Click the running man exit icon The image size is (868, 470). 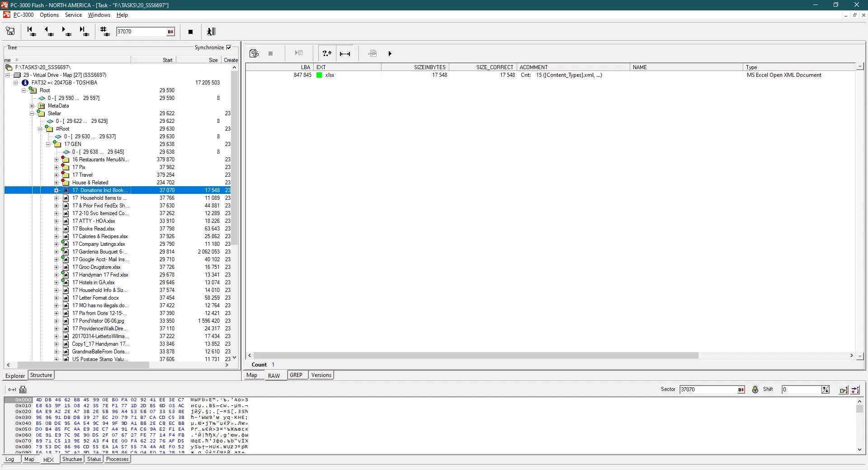[x=211, y=31]
